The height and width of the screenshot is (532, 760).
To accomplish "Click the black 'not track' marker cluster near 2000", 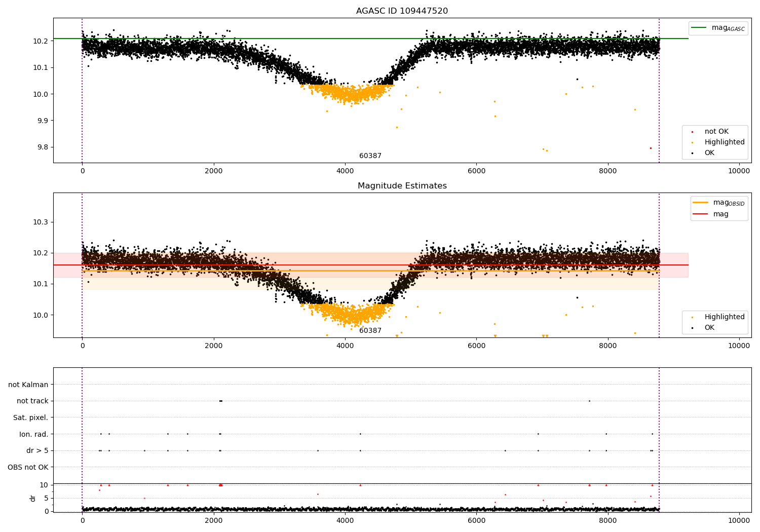I will point(220,401).
